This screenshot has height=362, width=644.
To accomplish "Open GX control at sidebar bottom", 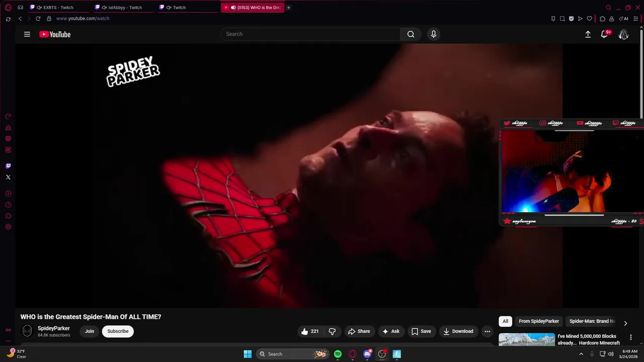I will (8, 330).
